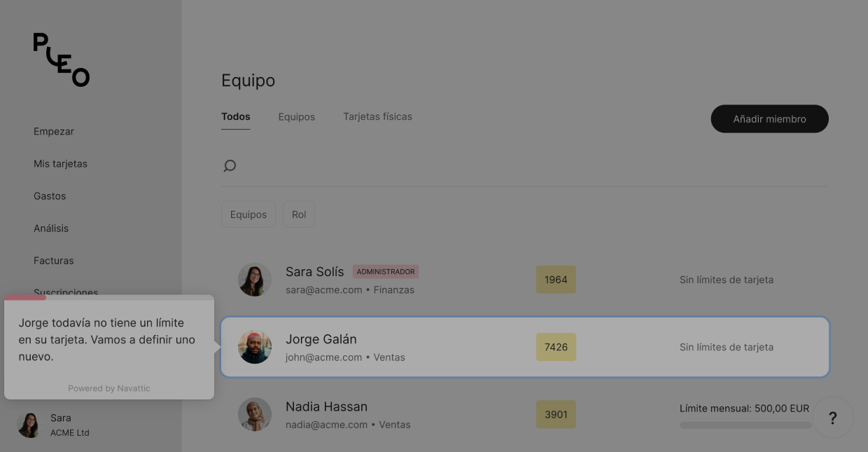Click Sara Solís's profile avatar

(255, 280)
